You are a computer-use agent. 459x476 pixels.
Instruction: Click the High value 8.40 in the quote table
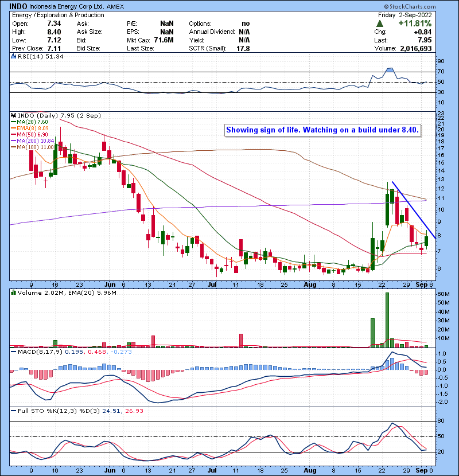click(x=54, y=32)
